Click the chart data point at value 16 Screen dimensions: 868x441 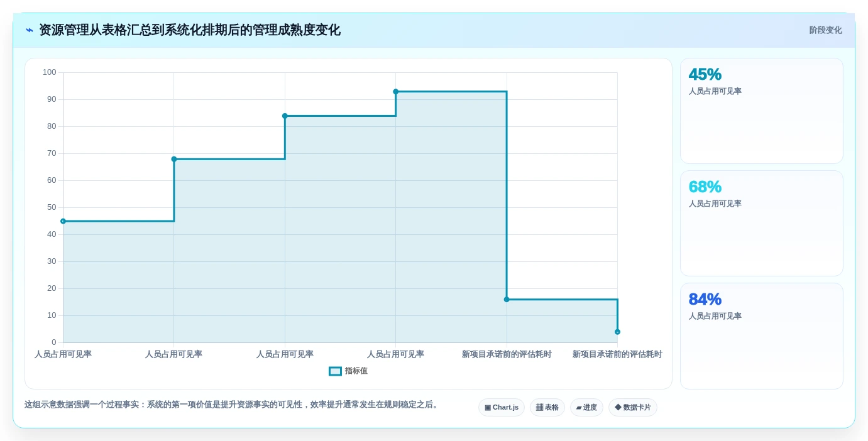click(x=507, y=299)
